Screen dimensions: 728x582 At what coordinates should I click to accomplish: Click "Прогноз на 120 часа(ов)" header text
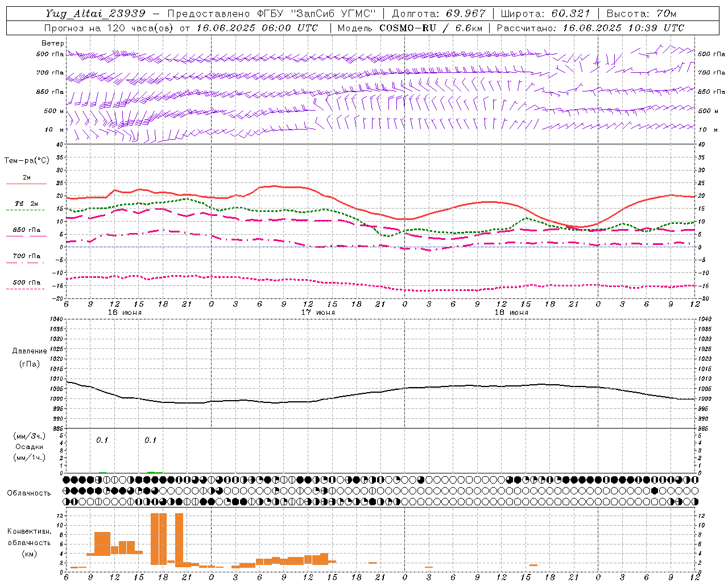110,28
